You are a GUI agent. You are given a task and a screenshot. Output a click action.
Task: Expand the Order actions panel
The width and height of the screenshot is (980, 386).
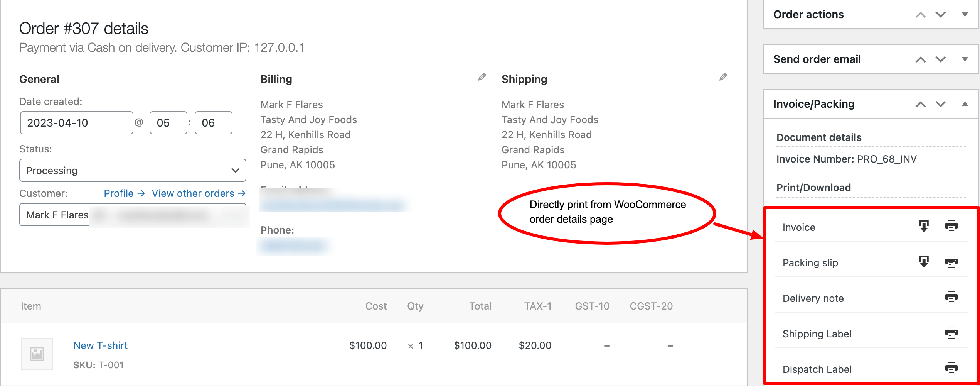[x=965, y=15]
